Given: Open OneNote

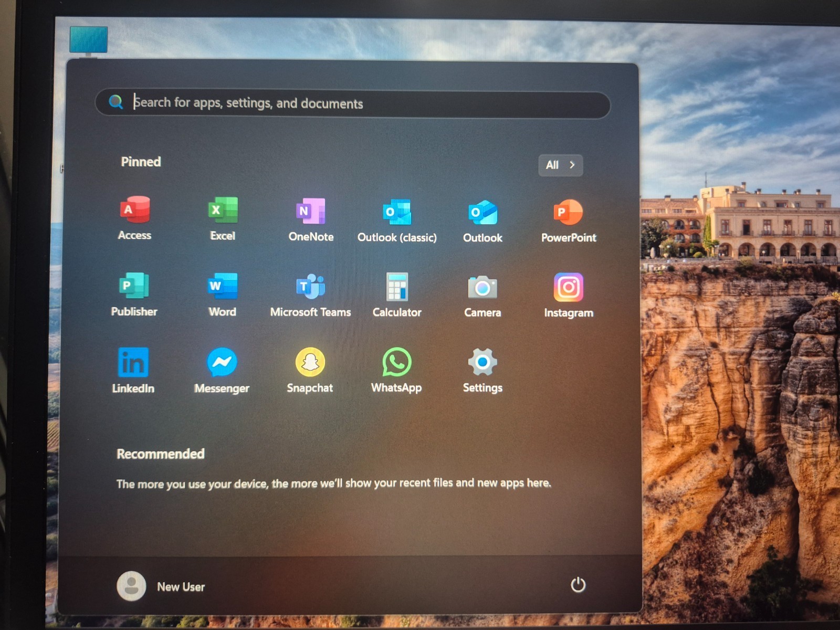Looking at the screenshot, I should (311, 219).
